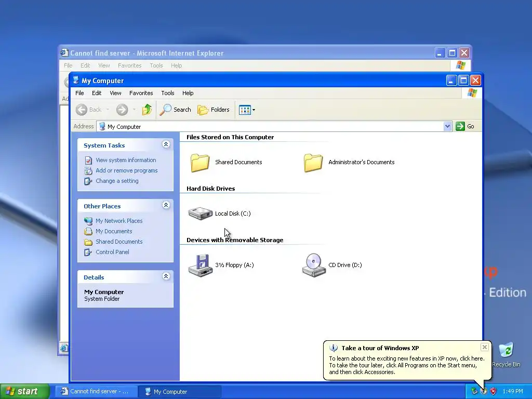
Task: Select the CD Drive (D:) icon
Action: tap(313, 265)
